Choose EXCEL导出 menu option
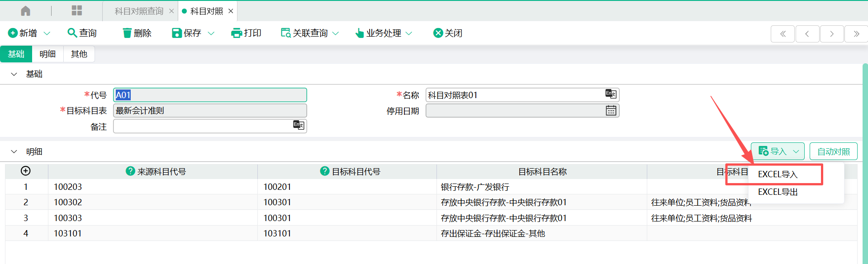 (778, 192)
